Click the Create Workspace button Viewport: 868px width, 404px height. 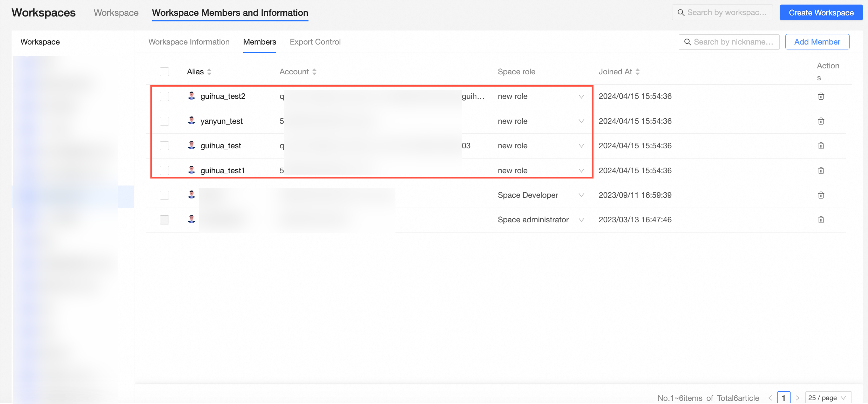[821, 13]
